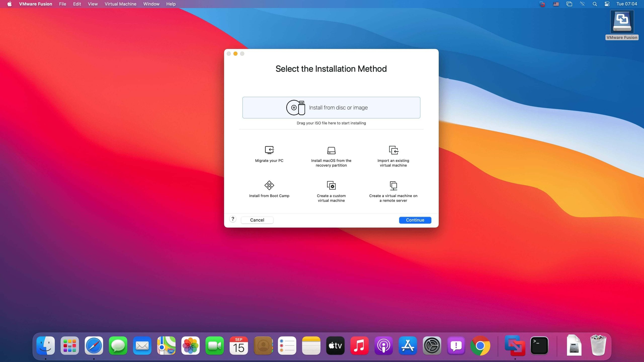The width and height of the screenshot is (644, 362).
Task: Open Virtual Machine menu item
Action: click(120, 4)
